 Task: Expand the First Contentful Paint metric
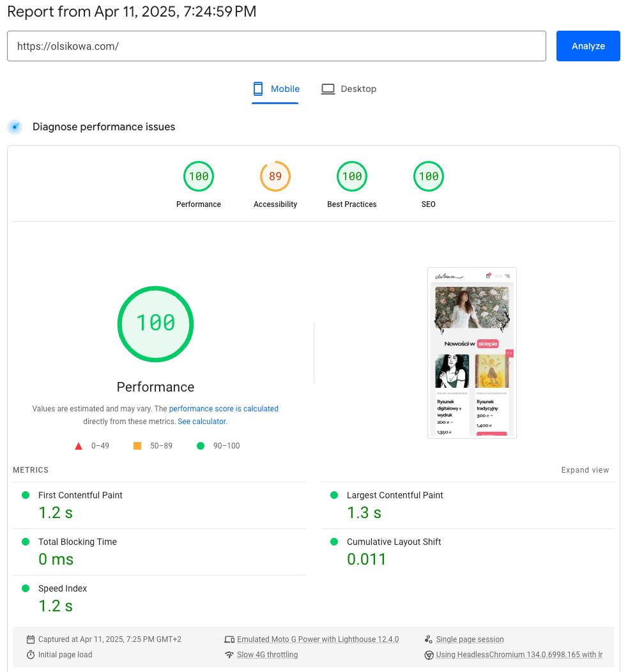point(80,496)
